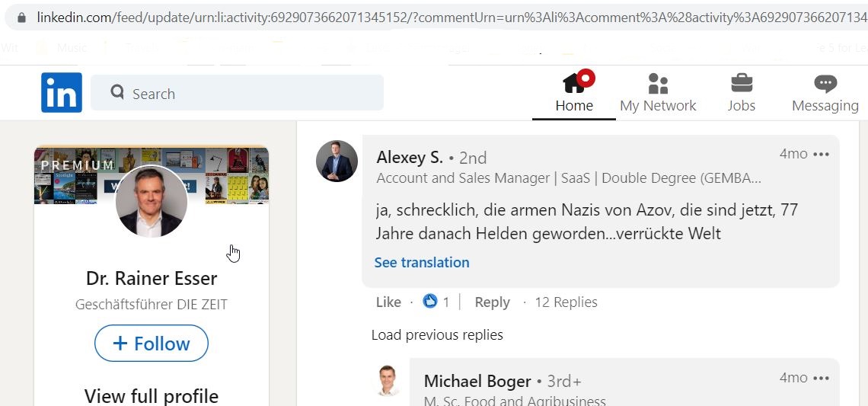The width and height of the screenshot is (868, 406).
Task: Click the blue like reaction icon
Action: (430, 302)
